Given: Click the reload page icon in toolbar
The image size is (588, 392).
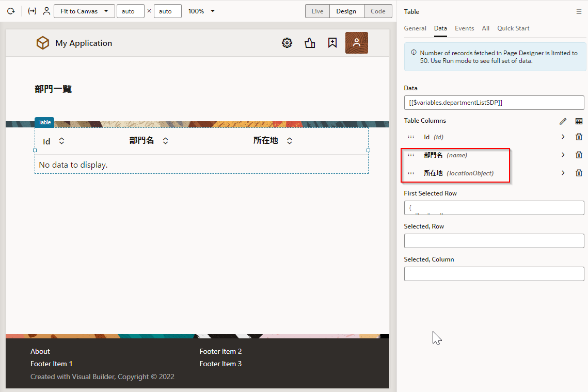Looking at the screenshot, I should click(11, 11).
